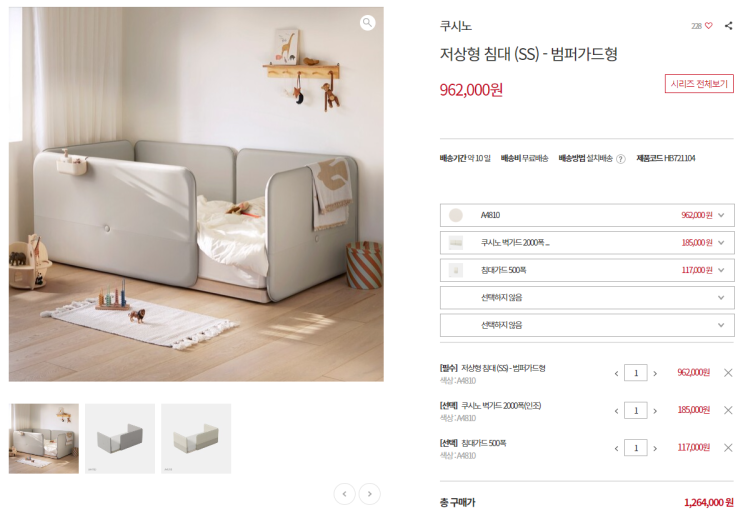
Task: Select the second gray bed thumbnail
Action: 120,439
